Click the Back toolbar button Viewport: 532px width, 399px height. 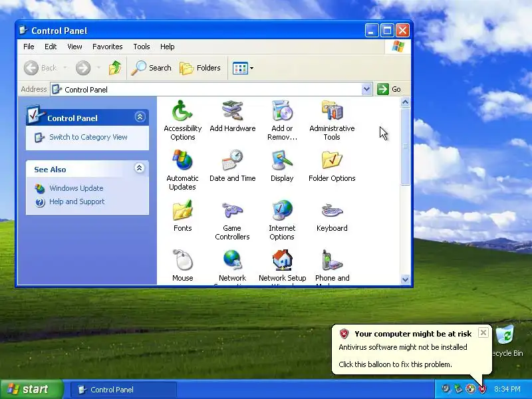pyautogui.click(x=40, y=68)
